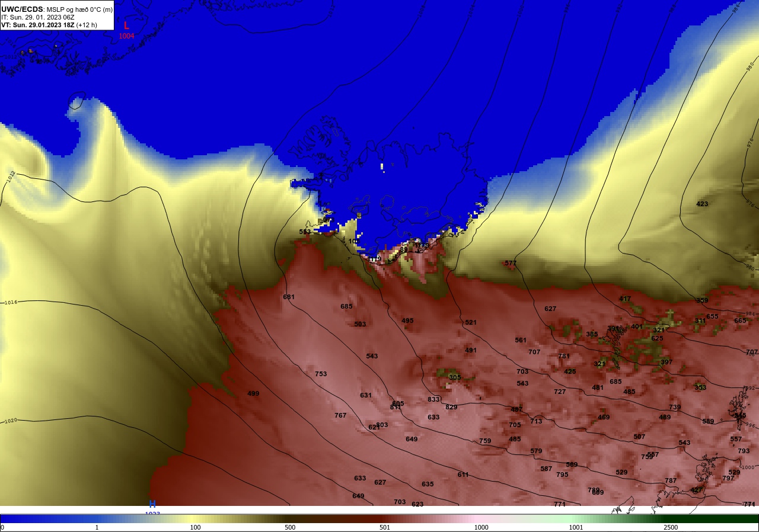Click the 561 height value
This screenshot has height=532, width=759.
pyautogui.click(x=521, y=340)
